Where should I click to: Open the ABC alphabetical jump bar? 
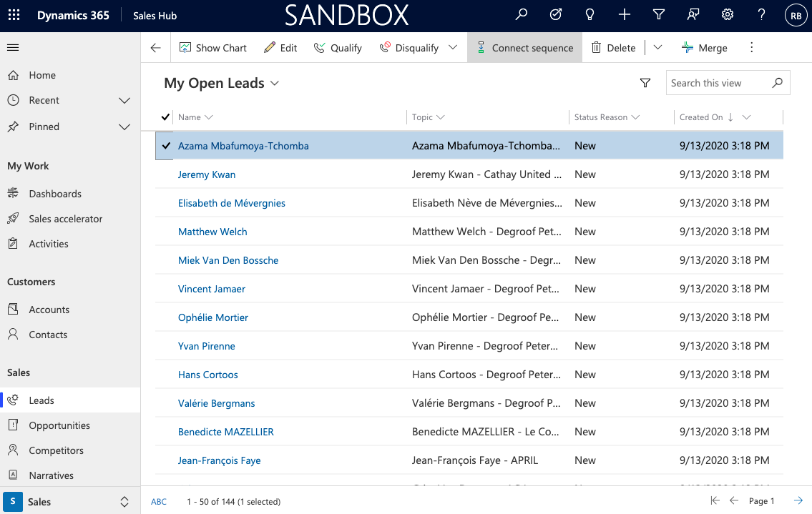click(158, 502)
